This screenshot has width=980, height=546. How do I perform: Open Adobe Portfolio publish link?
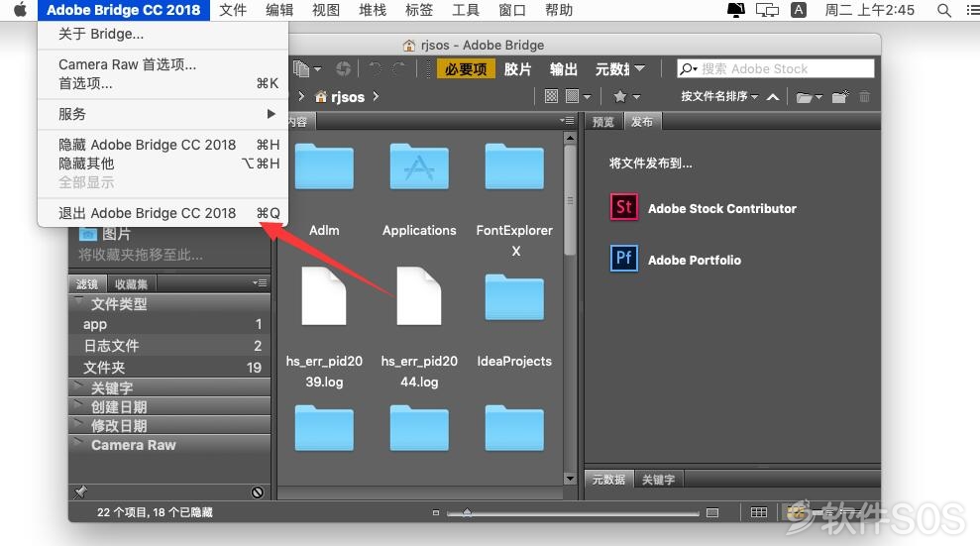pos(695,260)
